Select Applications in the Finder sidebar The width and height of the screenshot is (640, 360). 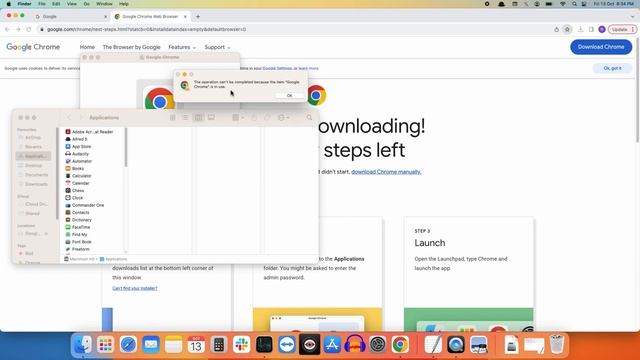33,156
